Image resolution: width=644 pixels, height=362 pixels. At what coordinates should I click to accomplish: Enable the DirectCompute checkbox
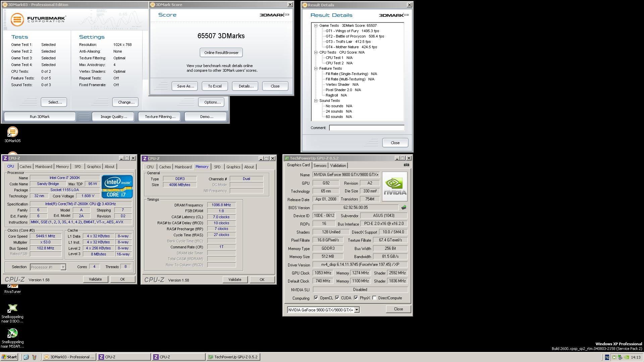[374, 298]
